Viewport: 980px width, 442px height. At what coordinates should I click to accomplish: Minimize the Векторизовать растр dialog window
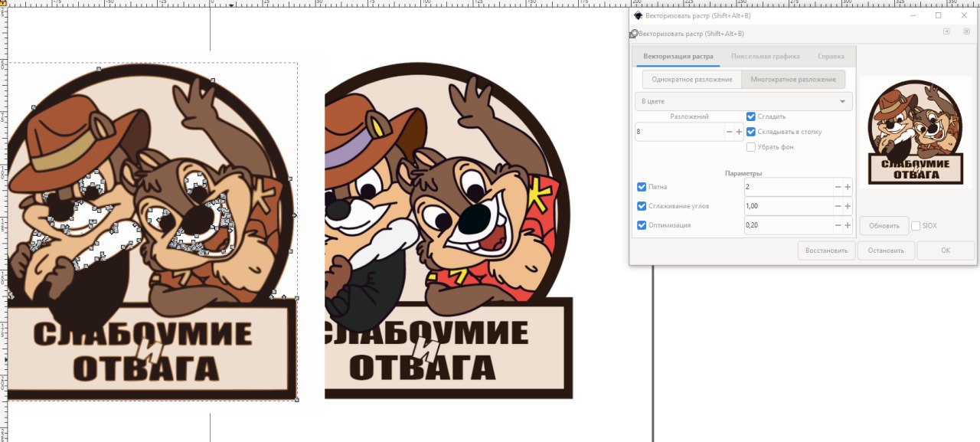coord(913,15)
